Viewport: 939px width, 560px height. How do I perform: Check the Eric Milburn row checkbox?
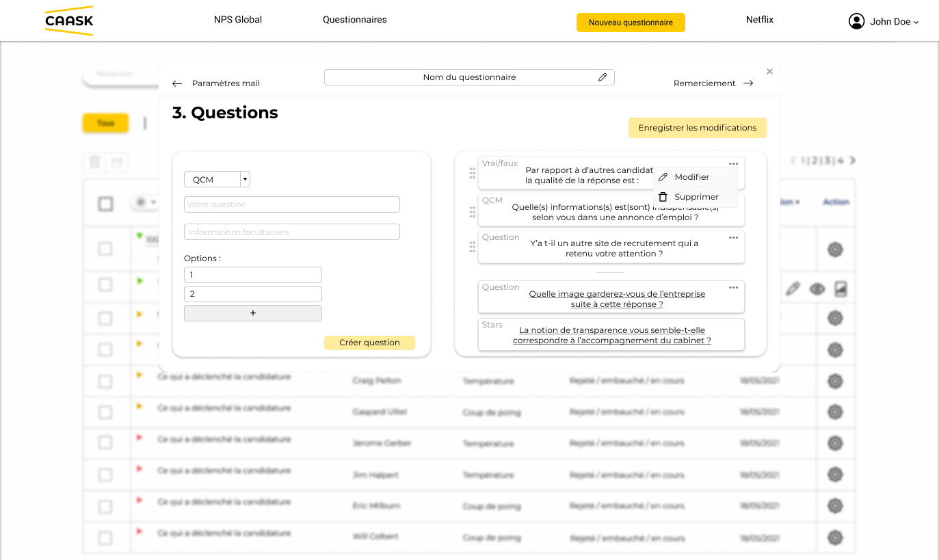[105, 506]
